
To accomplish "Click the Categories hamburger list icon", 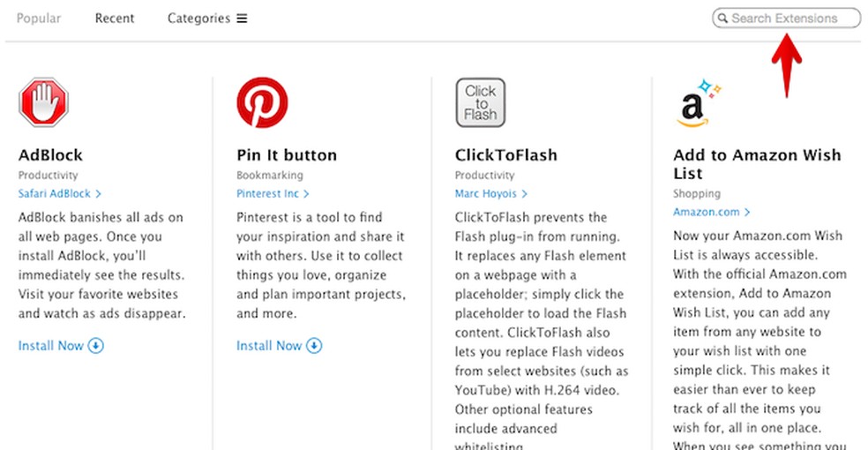I will click(242, 19).
